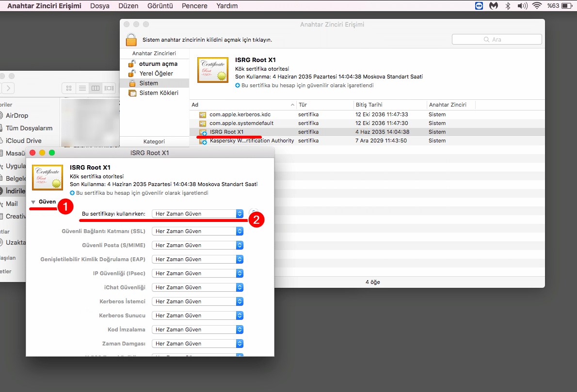Select the Kaspersky certification authority entry
577x392 pixels.
(x=251, y=141)
